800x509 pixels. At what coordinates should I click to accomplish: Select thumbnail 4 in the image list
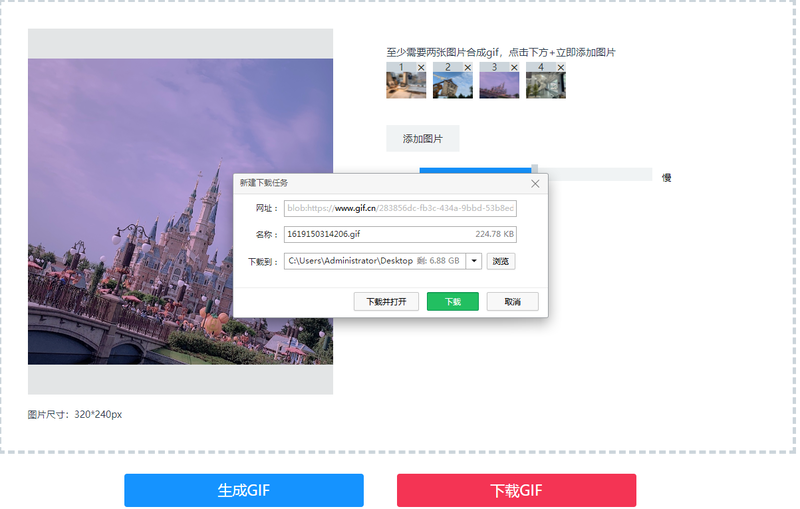tap(546, 85)
